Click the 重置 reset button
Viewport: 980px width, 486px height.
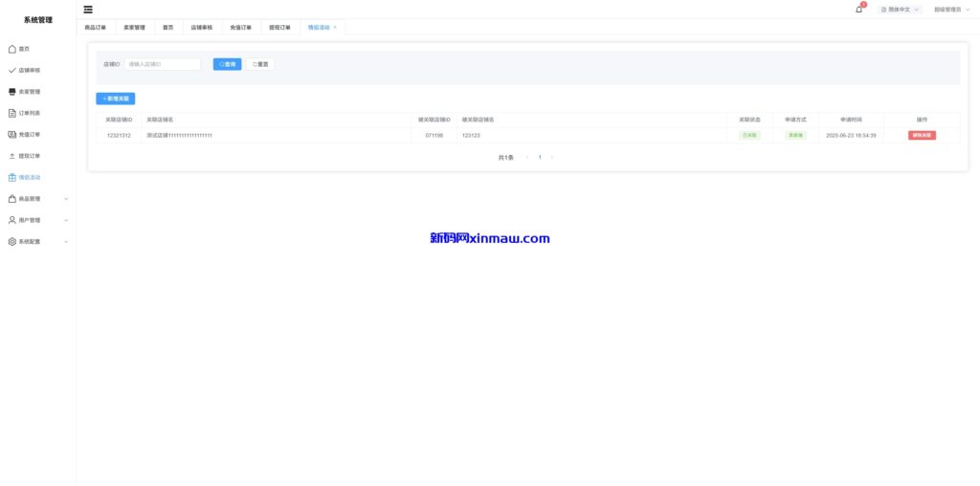tap(260, 64)
